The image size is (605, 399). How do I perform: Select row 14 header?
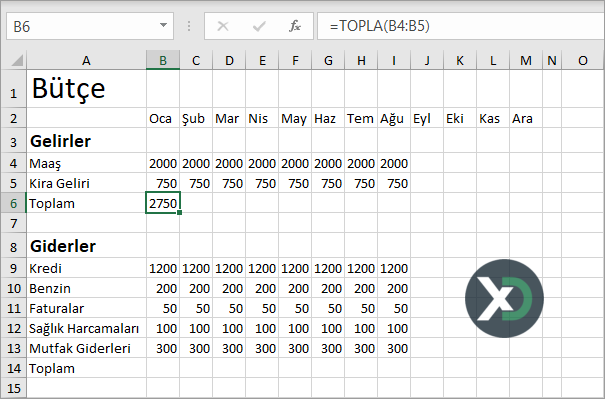14,368
